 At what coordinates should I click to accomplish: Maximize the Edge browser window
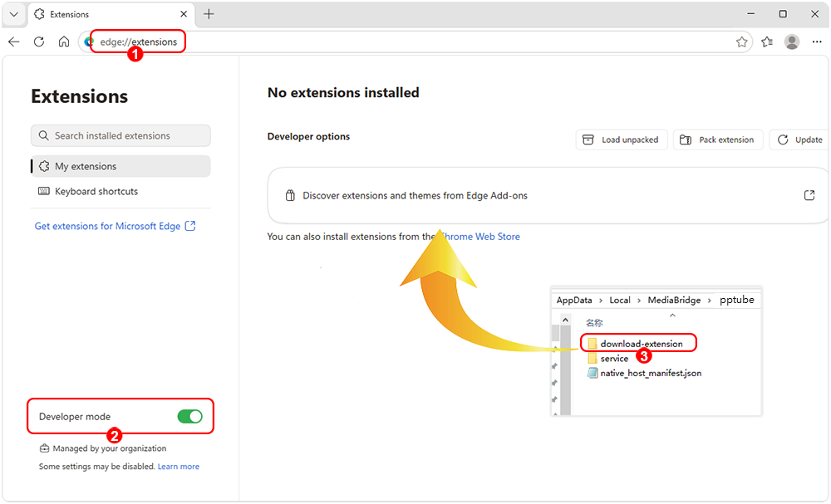(x=783, y=14)
